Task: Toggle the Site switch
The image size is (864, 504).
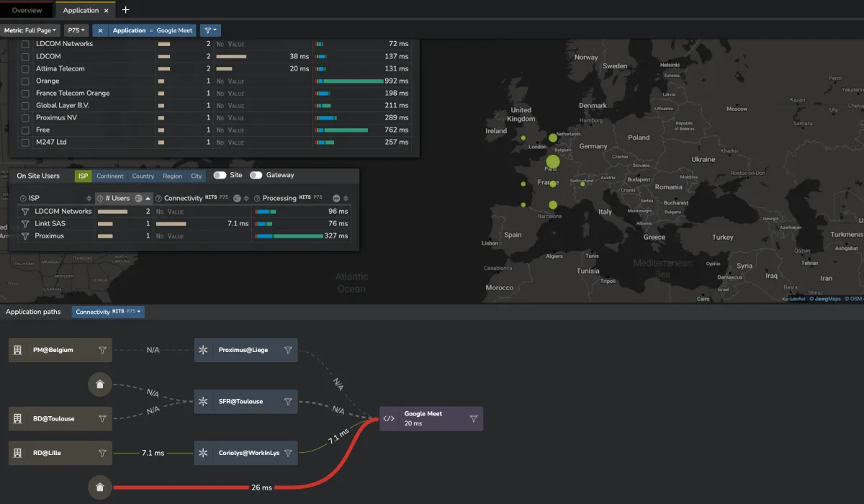Action: point(220,175)
